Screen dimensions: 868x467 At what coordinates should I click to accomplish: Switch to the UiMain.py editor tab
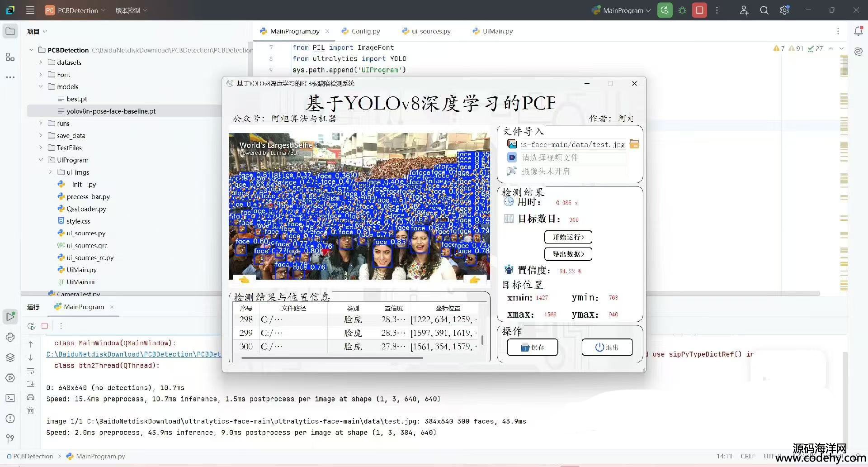(x=497, y=31)
